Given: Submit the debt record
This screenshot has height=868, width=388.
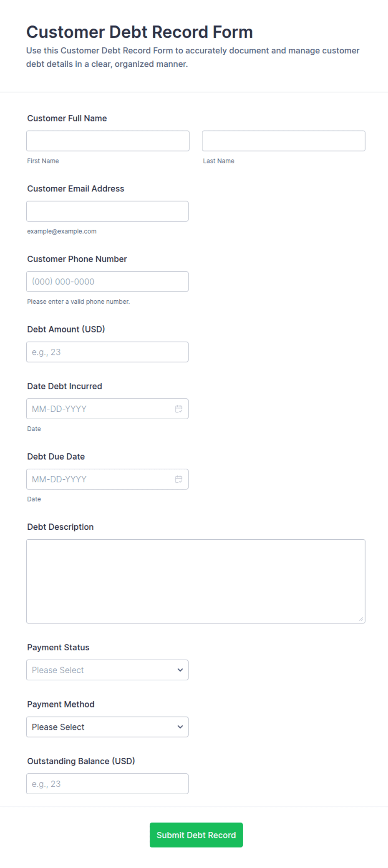Looking at the screenshot, I should click(196, 835).
